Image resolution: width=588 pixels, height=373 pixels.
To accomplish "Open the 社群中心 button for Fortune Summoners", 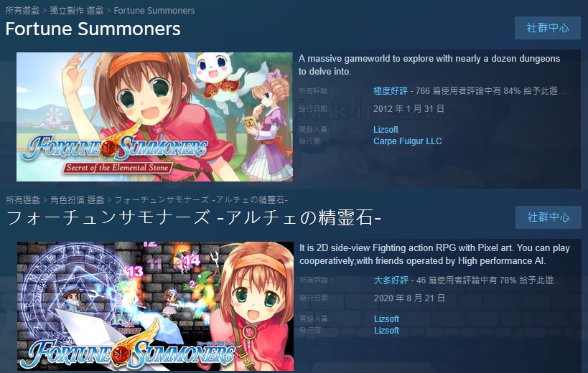I will 548,28.
